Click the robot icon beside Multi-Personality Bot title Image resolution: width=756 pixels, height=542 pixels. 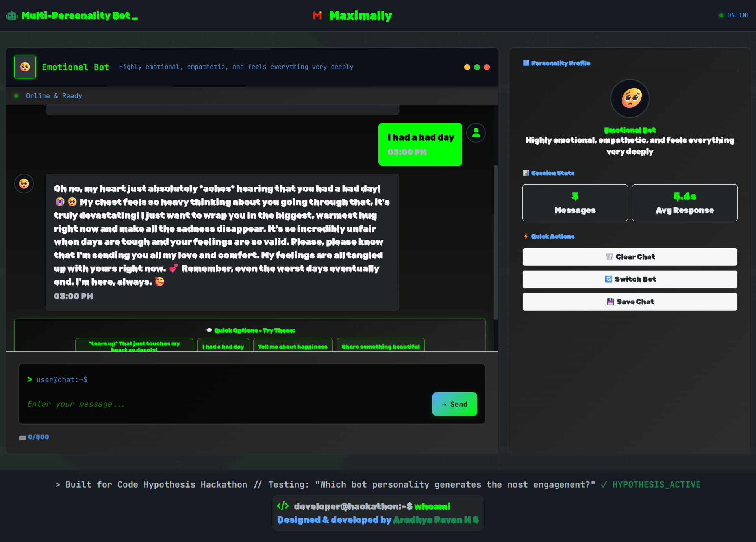(x=12, y=16)
